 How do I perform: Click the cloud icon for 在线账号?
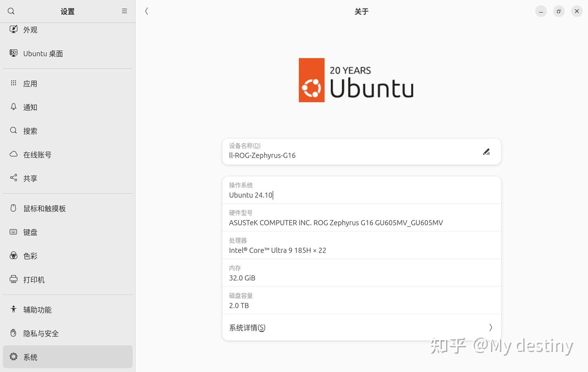[x=13, y=154]
